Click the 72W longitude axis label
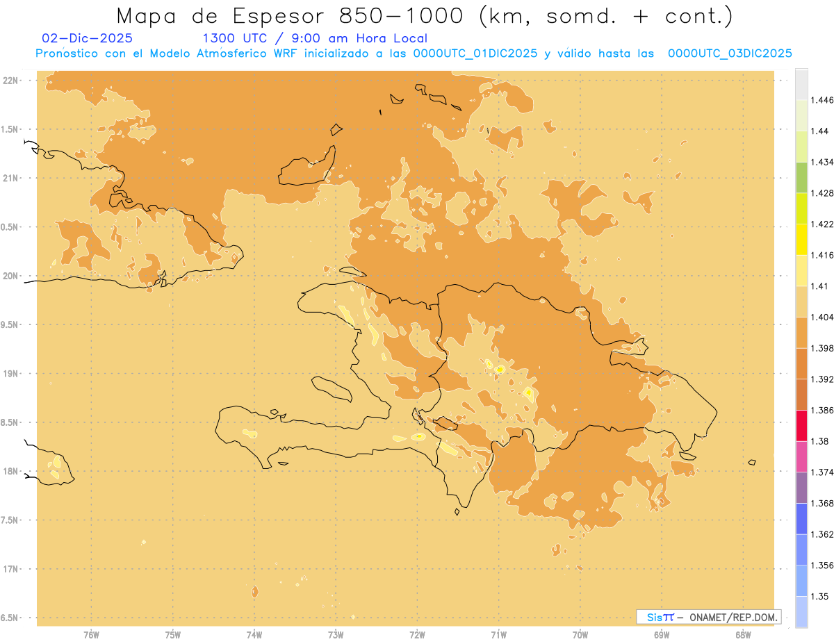 point(417,634)
